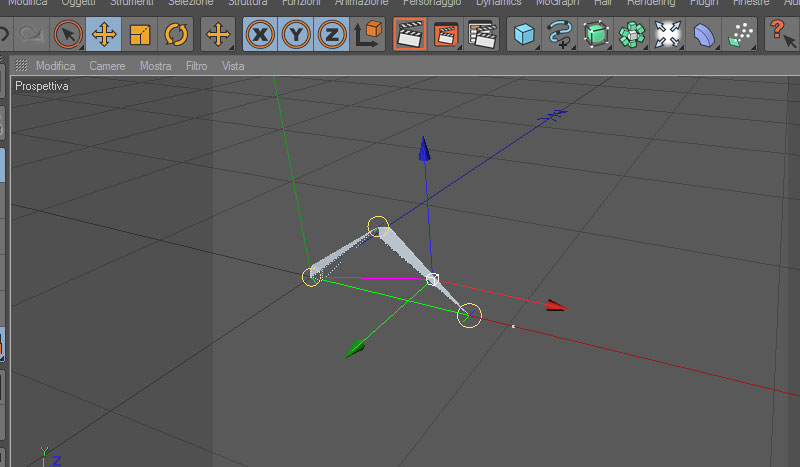Select the Live Selection arrow tool

[68, 34]
